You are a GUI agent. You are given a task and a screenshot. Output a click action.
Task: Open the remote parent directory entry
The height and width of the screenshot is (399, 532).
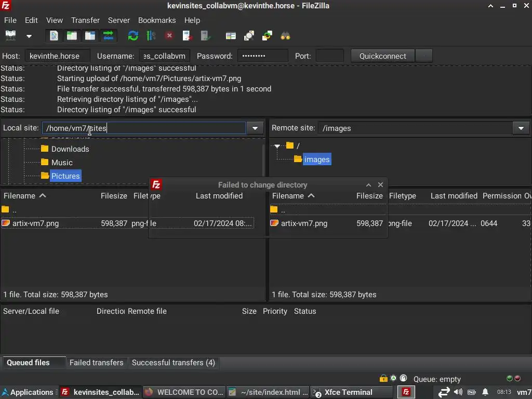click(278, 210)
